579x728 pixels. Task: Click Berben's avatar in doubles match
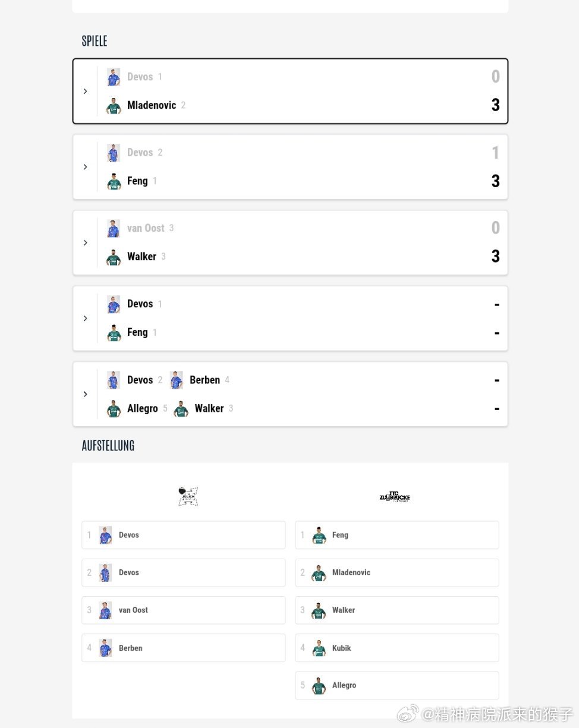tap(177, 380)
